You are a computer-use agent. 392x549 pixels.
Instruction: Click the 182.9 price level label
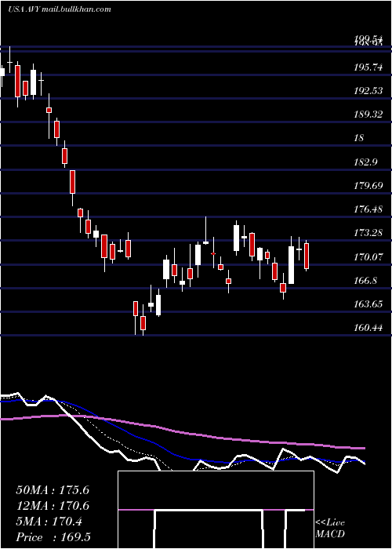pyautogui.click(x=365, y=162)
